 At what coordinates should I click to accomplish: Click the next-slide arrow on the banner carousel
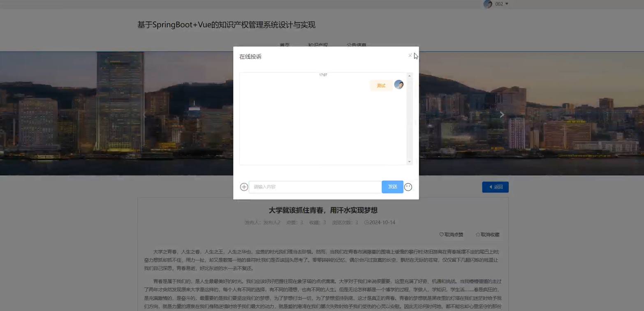[x=502, y=114]
